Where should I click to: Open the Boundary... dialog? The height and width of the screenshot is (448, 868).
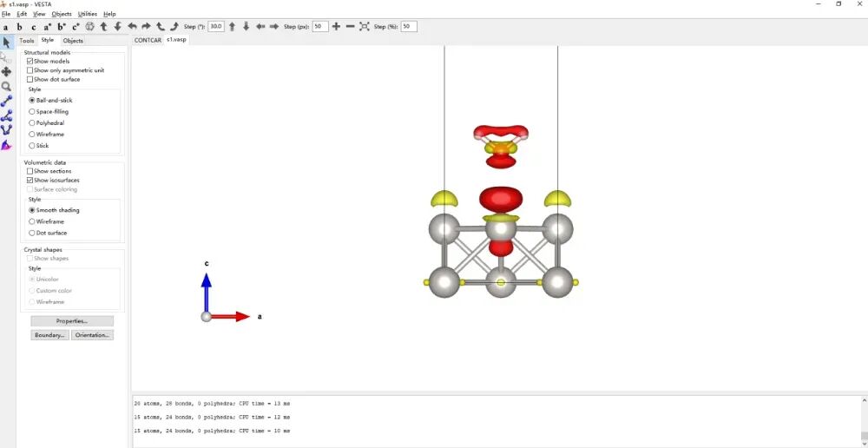tap(50, 335)
